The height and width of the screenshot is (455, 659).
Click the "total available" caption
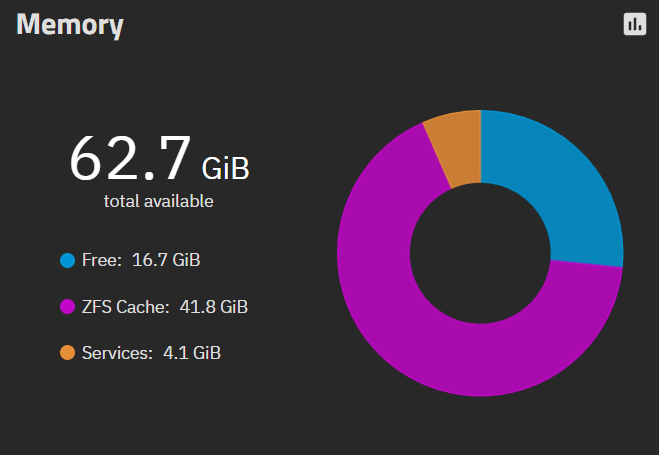pos(159,201)
